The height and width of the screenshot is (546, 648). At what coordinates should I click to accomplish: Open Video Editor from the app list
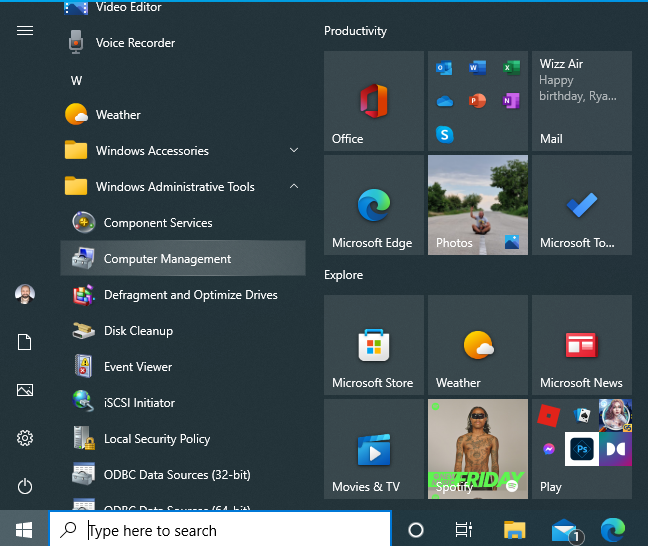183,8
